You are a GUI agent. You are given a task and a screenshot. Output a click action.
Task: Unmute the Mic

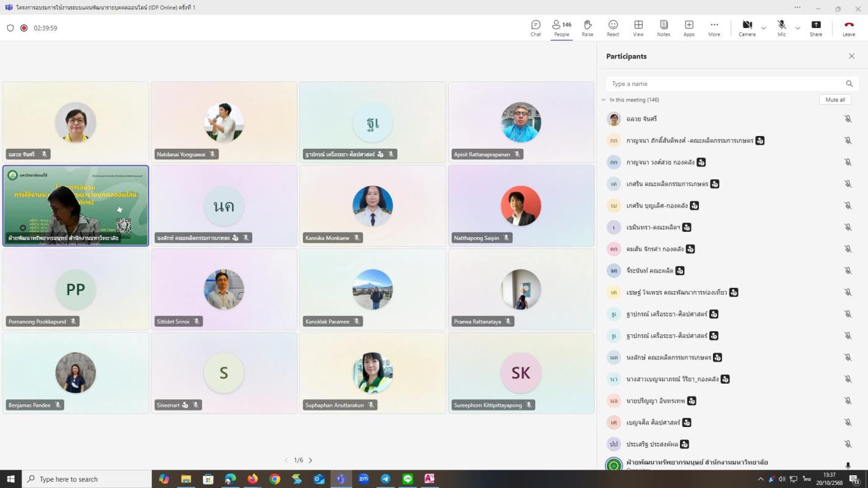[x=781, y=28]
